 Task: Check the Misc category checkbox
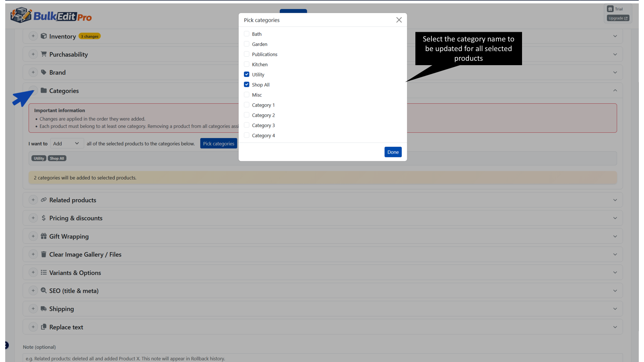(247, 95)
